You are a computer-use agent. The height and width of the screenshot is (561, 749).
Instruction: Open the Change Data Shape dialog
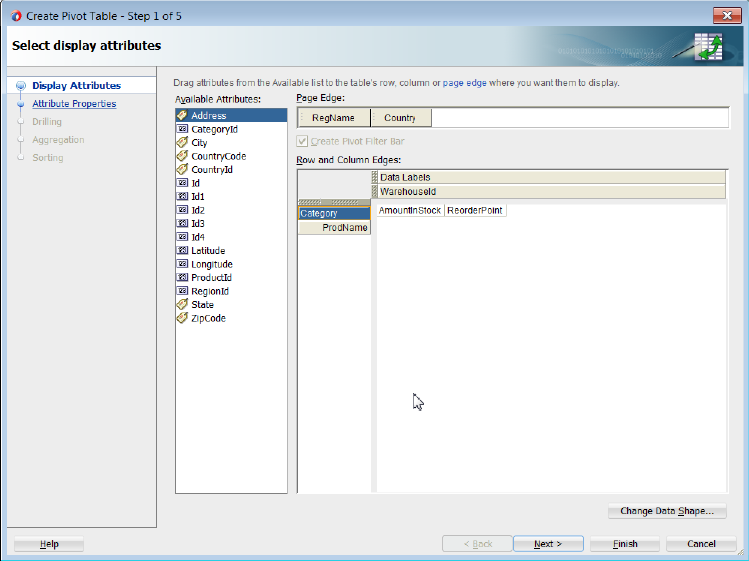click(x=667, y=511)
